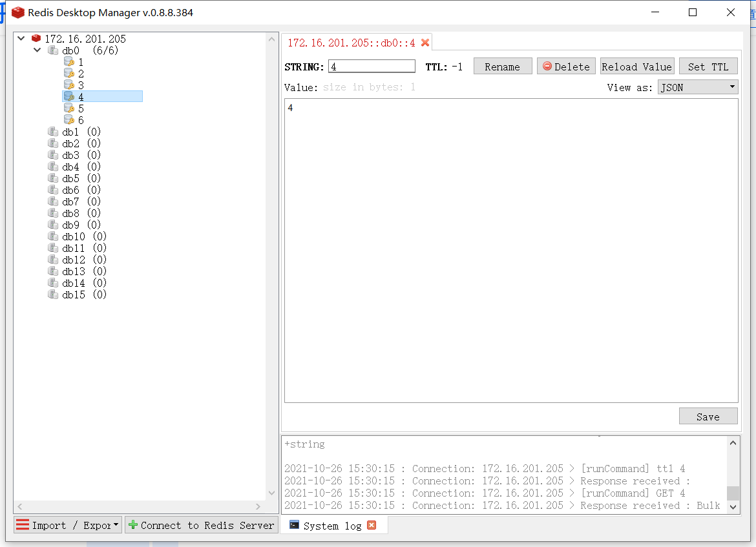Close the 172.16.201.205::db0::4 tab

click(425, 43)
